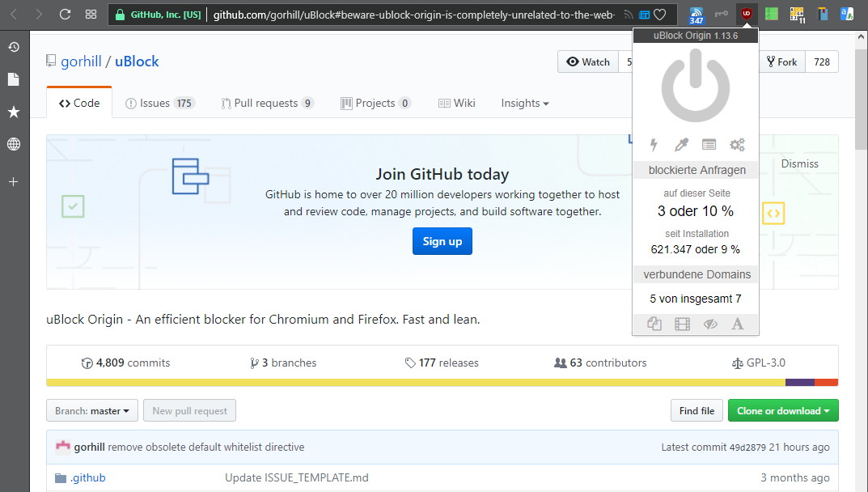This screenshot has width=868, height=492.
Task: Open the Bookmarks star sidebar panel
Action: click(14, 112)
